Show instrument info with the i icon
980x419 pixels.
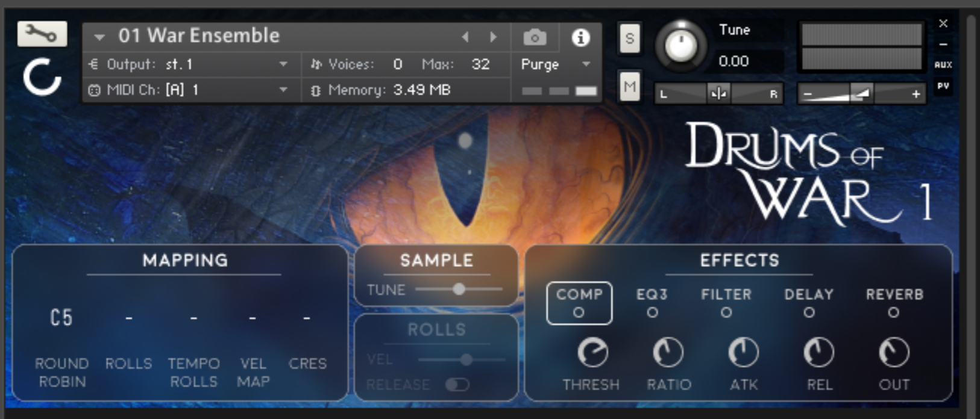click(x=580, y=38)
